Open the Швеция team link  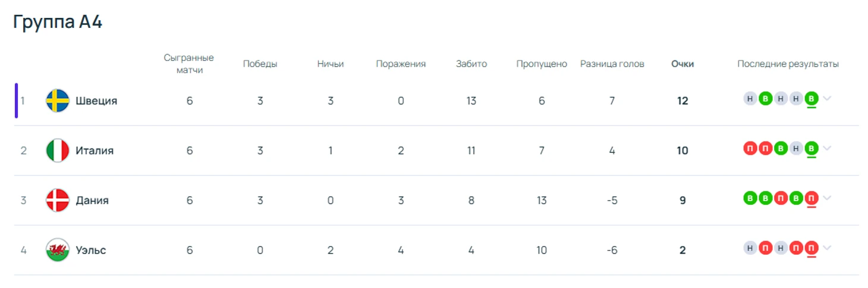[96, 101]
